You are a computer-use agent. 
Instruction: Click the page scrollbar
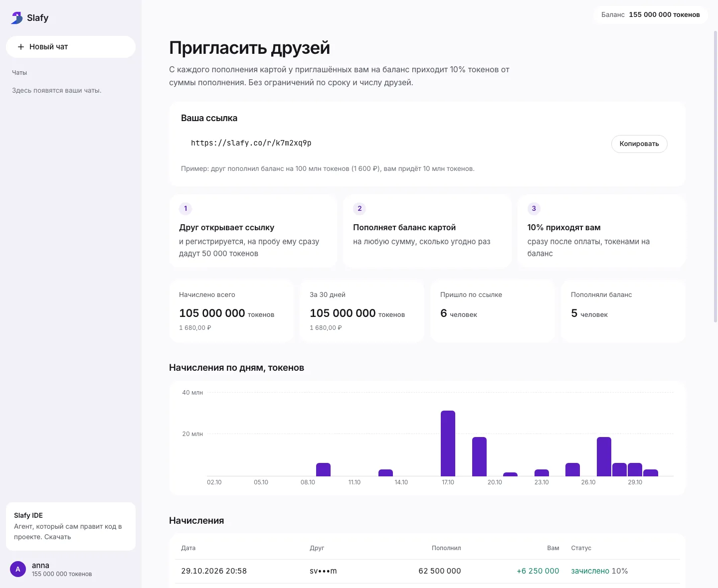(716, 176)
